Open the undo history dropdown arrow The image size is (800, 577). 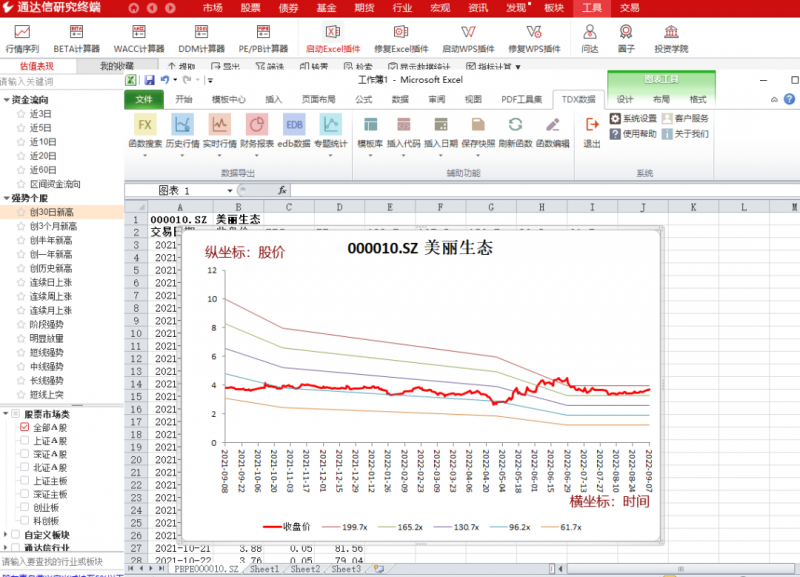tap(175, 80)
